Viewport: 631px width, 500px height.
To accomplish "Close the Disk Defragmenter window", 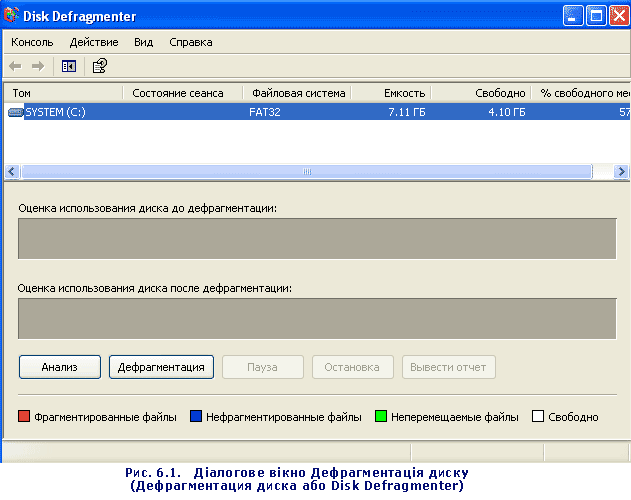I will click(619, 16).
